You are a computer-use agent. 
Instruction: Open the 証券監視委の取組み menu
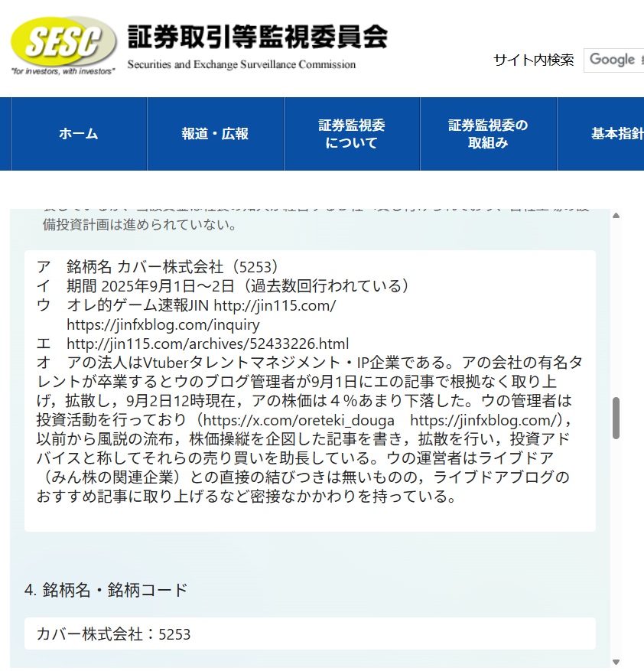pyautogui.click(x=488, y=134)
